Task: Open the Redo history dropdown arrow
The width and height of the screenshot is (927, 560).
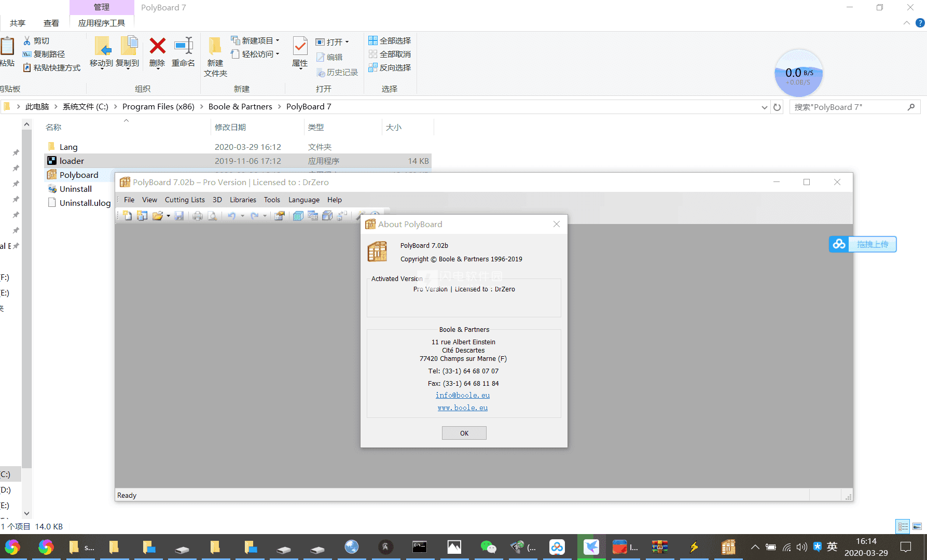Action: (265, 216)
